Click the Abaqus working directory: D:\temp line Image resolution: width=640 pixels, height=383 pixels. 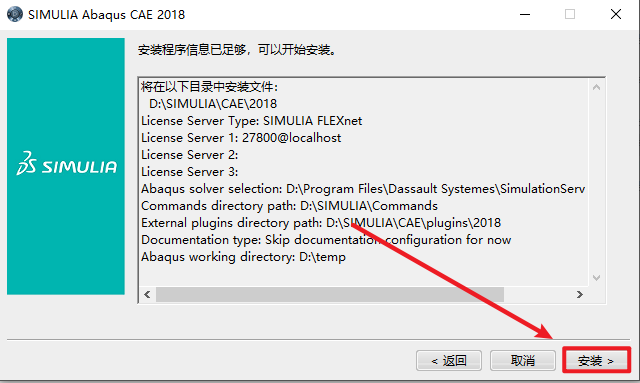click(243, 257)
